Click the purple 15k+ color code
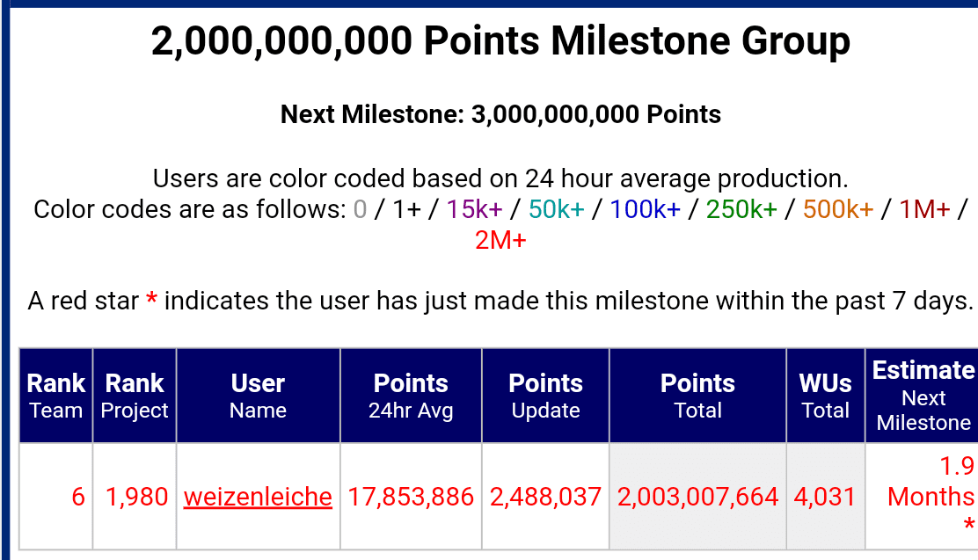The width and height of the screenshot is (978, 560). (x=474, y=209)
